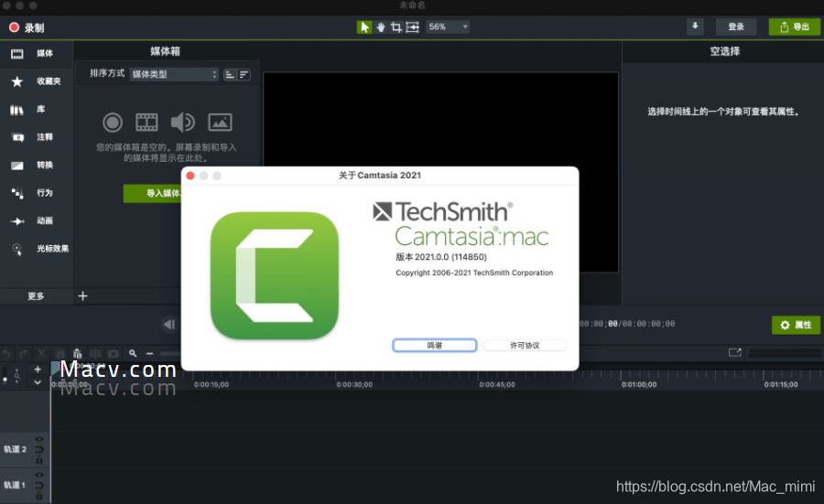Expand track options chevron below plus
The image size is (824, 504).
pyautogui.click(x=38, y=382)
